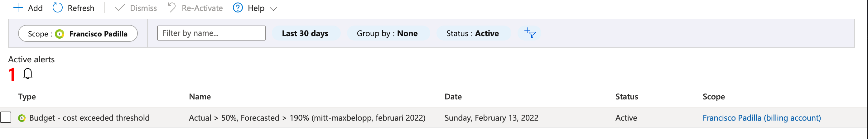This screenshot has height=139, width=868.
Task: Click the Re-Activate undo arrow icon
Action: coord(172,7)
